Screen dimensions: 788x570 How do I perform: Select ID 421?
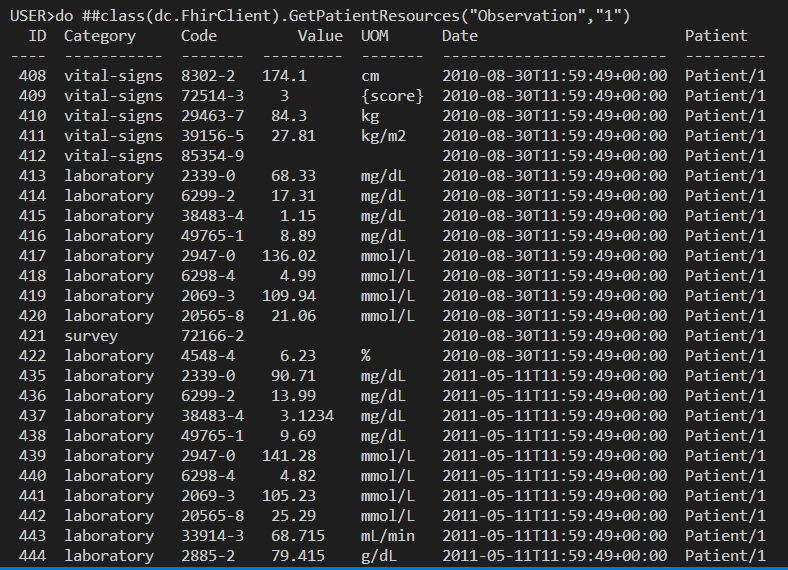tap(33, 336)
